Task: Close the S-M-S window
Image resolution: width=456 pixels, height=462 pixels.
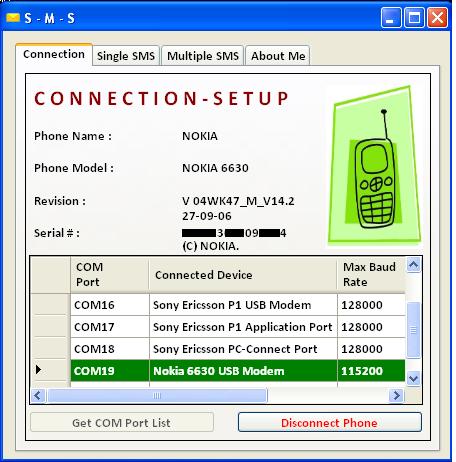Action: (438, 18)
